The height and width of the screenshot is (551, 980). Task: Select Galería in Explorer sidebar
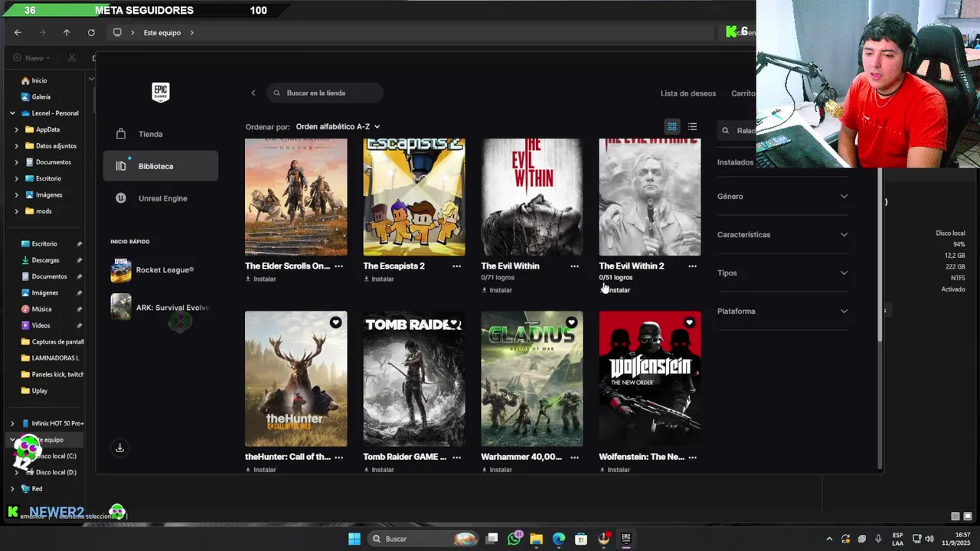41,96
